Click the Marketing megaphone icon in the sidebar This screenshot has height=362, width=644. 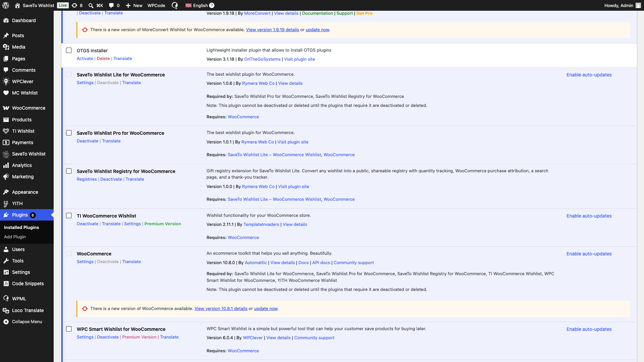pyautogui.click(x=6, y=177)
